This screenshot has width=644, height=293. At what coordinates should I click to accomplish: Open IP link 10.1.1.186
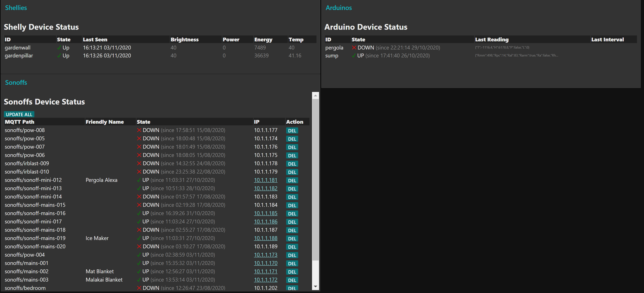pos(265,222)
